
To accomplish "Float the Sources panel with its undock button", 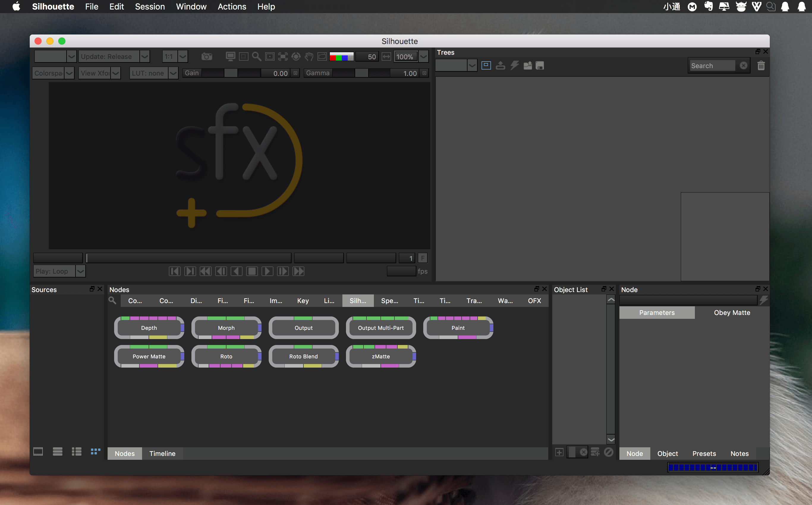I will [x=92, y=289].
